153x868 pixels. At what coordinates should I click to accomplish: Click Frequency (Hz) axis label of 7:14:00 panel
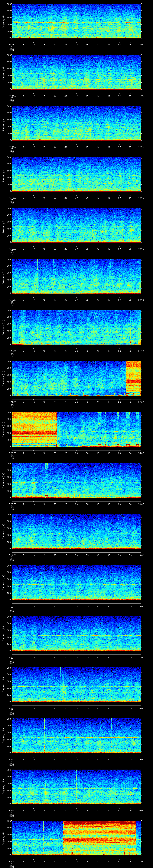click(3, 21)
